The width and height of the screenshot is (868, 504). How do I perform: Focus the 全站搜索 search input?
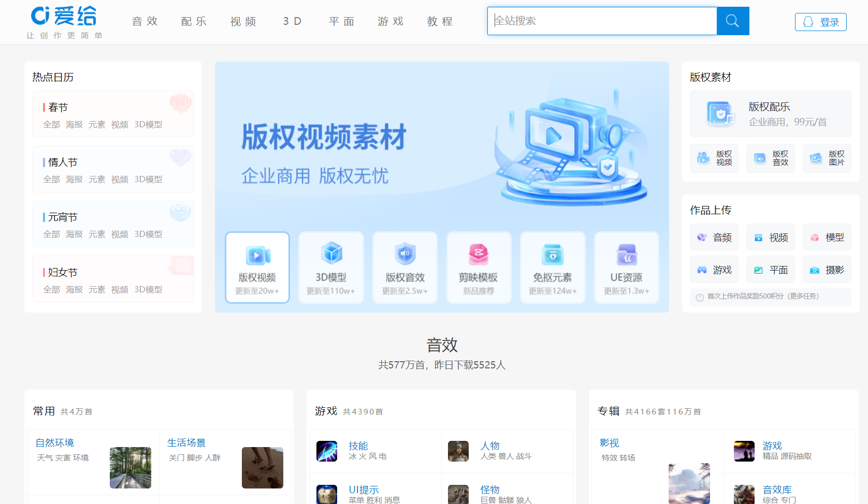602,21
